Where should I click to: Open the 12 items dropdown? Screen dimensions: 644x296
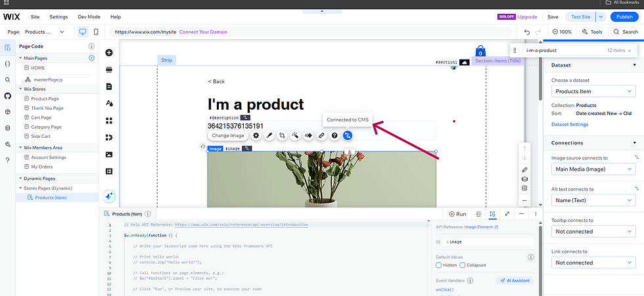[x=620, y=51]
